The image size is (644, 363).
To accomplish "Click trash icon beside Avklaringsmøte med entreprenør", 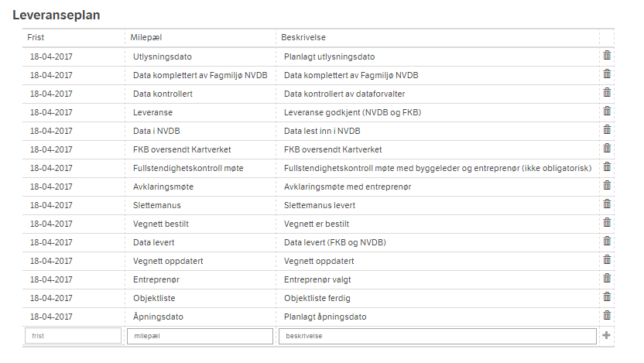I will [x=607, y=185].
